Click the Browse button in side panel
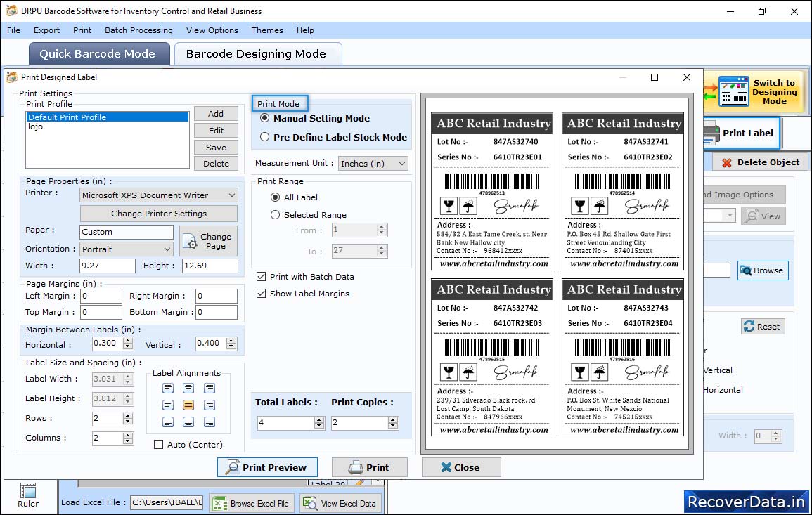The width and height of the screenshot is (812, 515). (763, 270)
